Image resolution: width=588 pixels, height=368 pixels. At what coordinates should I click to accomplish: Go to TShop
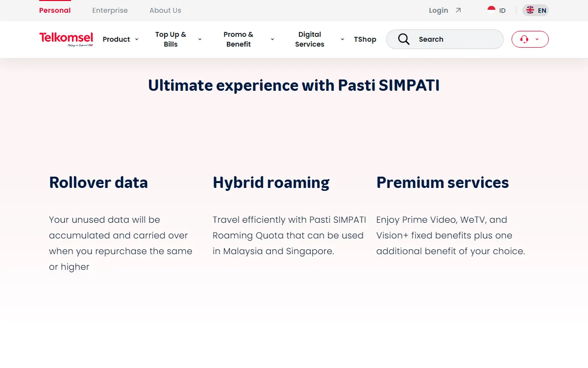(365, 39)
